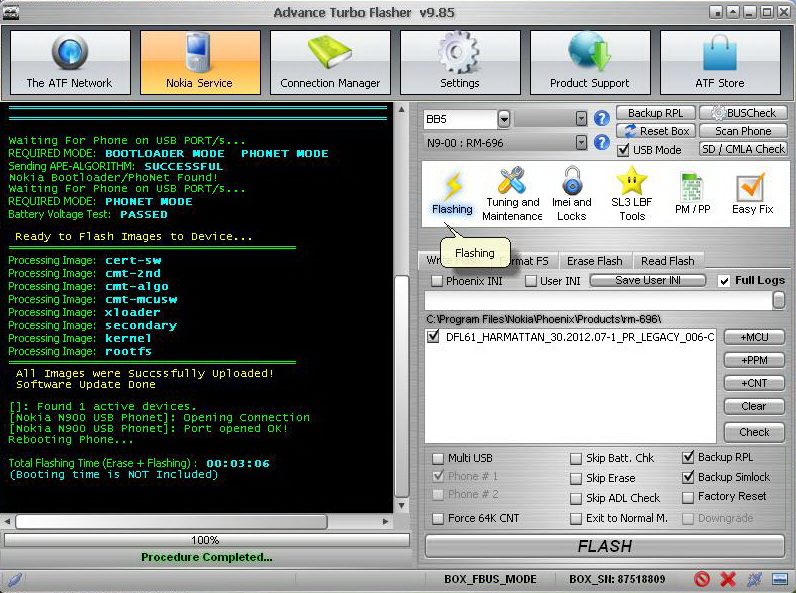796x593 pixels.
Task: Click the red X icon in status bar
Action: [x=728, y=579]
